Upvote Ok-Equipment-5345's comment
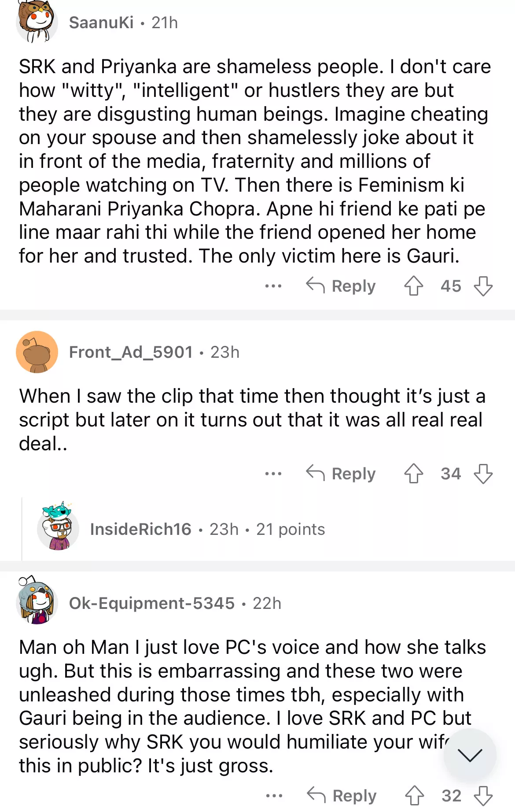The width and height of the screenshot is (515, 812). click(414, 796)
